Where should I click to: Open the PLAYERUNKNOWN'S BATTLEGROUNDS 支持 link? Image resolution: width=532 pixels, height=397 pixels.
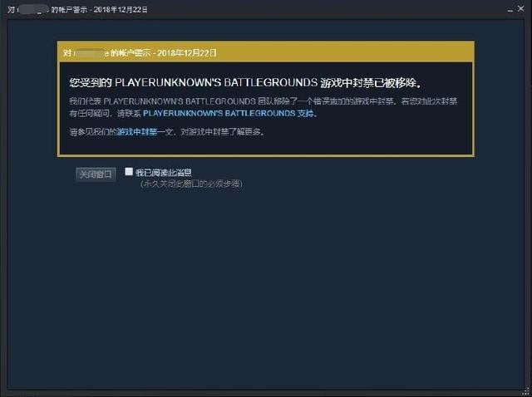[x=229, y=113]
